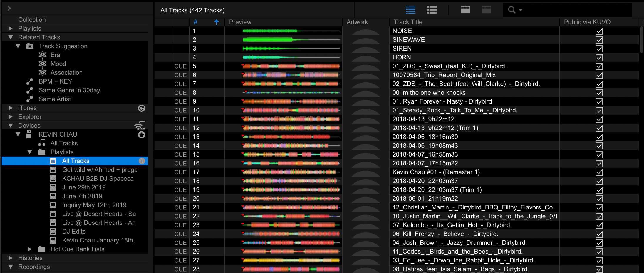Sort by the Track Title column header
Screen dimensions: 644x273
tap(408, 22)
